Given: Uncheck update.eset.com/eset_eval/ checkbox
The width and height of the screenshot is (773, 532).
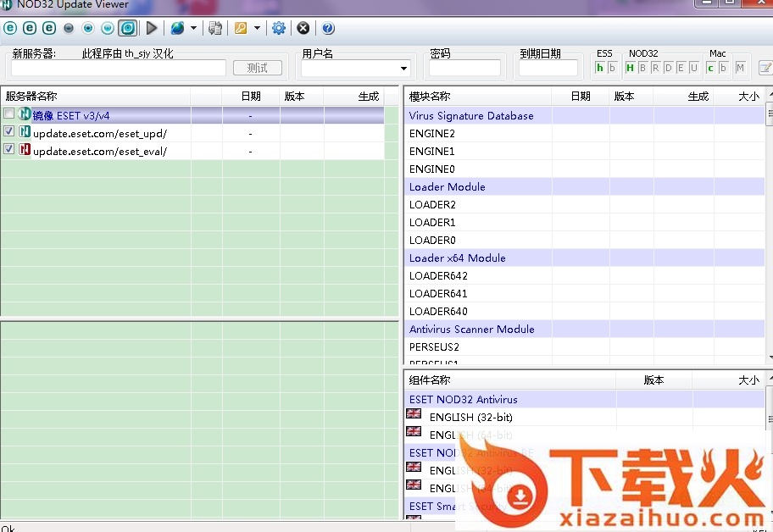Looking at the screenshot, I should coord(8,149).
